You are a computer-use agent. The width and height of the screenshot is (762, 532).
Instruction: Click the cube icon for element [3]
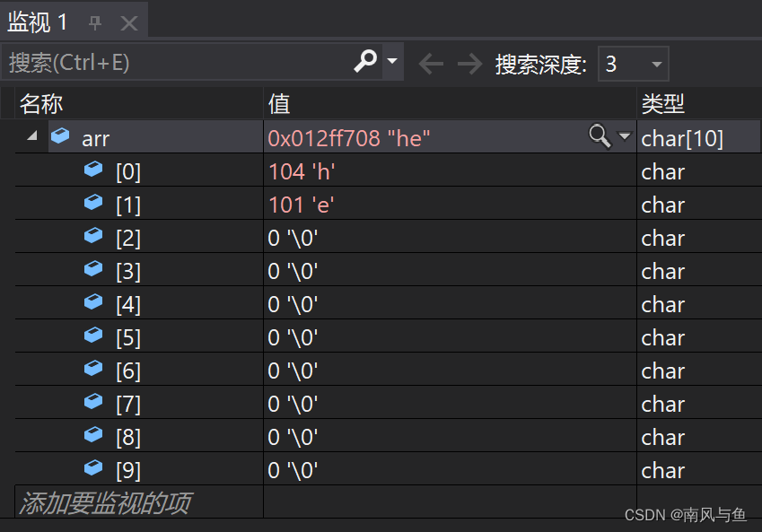[93, 268]
